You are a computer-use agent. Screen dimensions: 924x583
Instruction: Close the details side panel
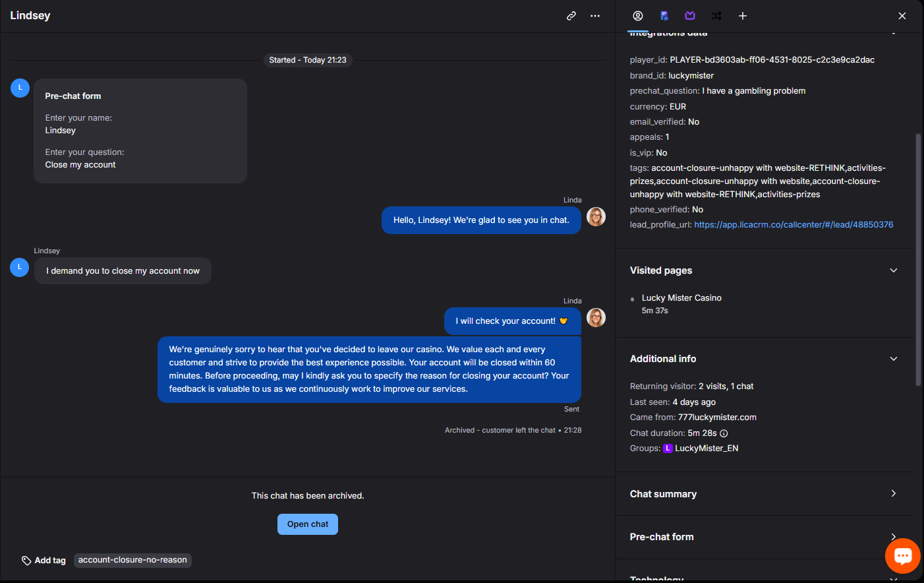pyautogui.click(x=902, y=16)
